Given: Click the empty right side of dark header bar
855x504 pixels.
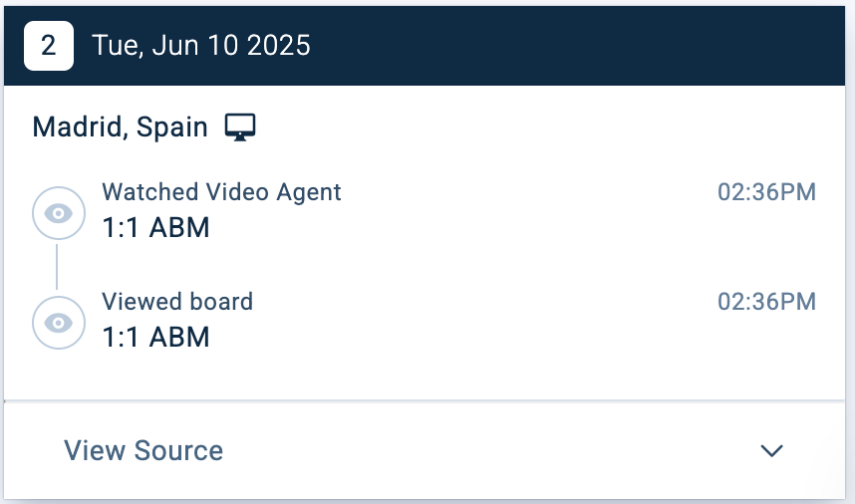Looking at the screenshot, I should tap(598, 46).
